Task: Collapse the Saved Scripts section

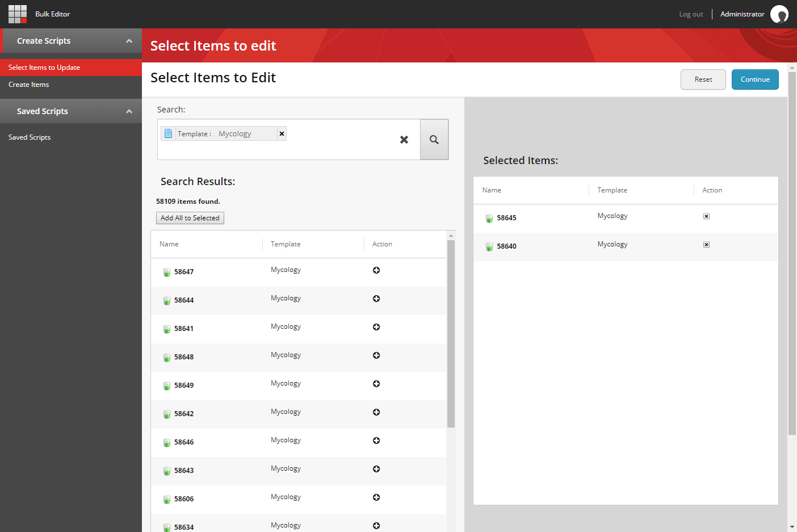Action: coord(129,111)
